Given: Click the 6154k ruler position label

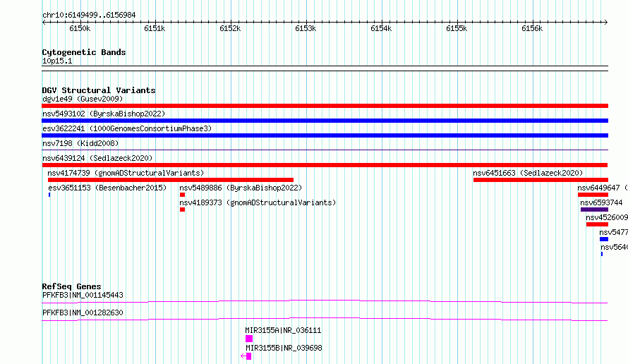Looking at the screenshot, I should pyautogui.click(x=381, y=29).
